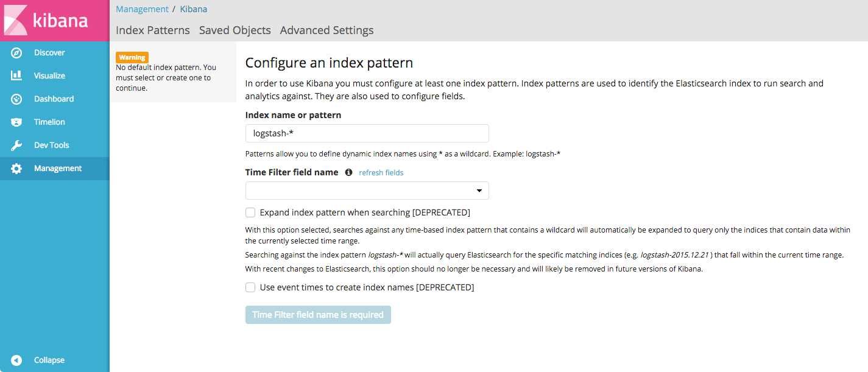
Task: Select the Discover icon in sidebar
Action: tap(16, 52)
